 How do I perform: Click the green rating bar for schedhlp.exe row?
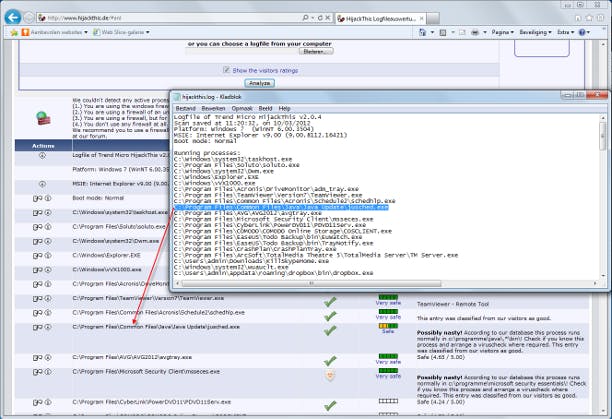click(388, 311)
